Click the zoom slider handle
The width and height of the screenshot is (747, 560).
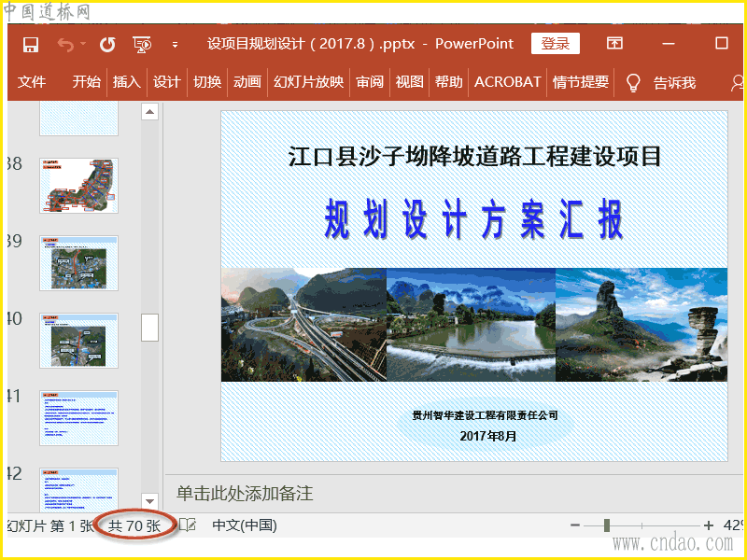pos(606,525)
